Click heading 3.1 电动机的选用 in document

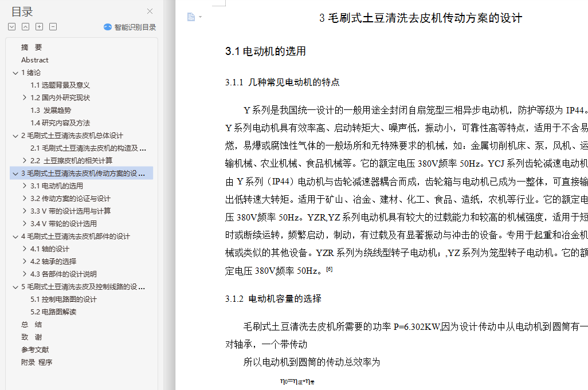pos(265,52)
